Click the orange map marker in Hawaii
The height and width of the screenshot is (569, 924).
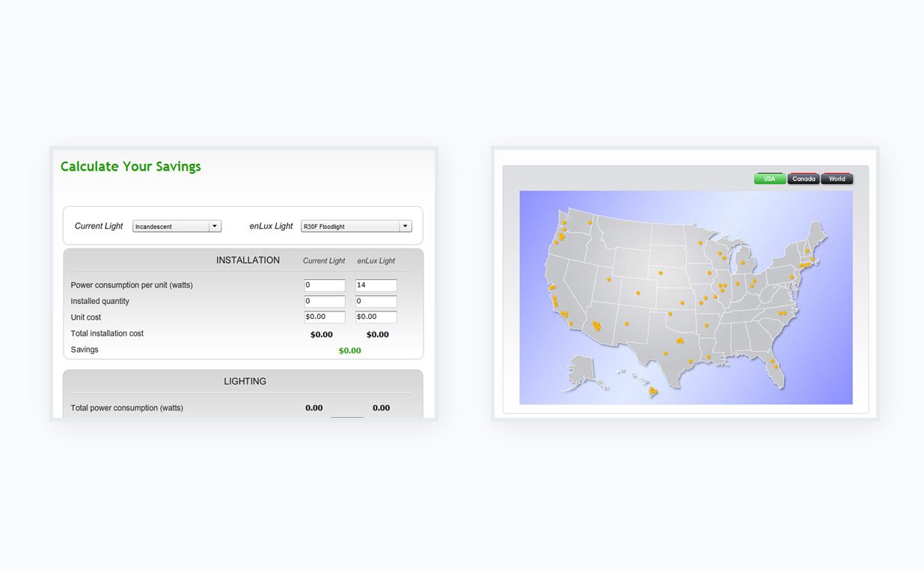(653, 391)
